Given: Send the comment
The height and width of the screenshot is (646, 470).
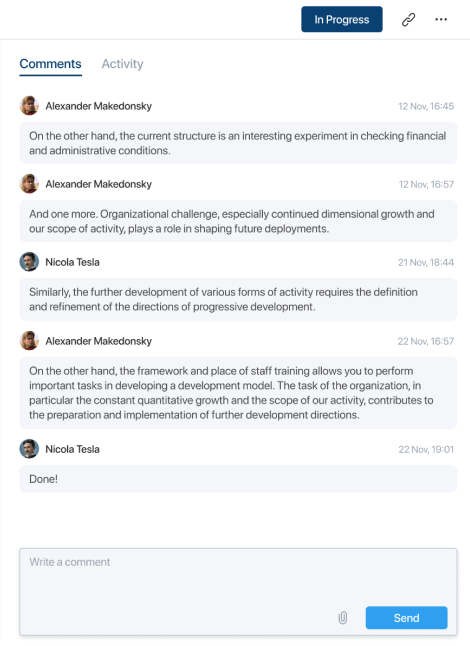Looking at the screenshot, I should pyautogui.click(x=406, y=618).
